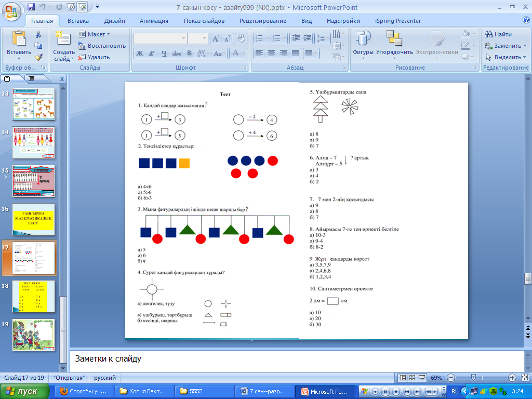Image resolution: width=532 pixels, height=399 pixels.
Task: Start slide show from status bar
Action: [x=422, y=378]
